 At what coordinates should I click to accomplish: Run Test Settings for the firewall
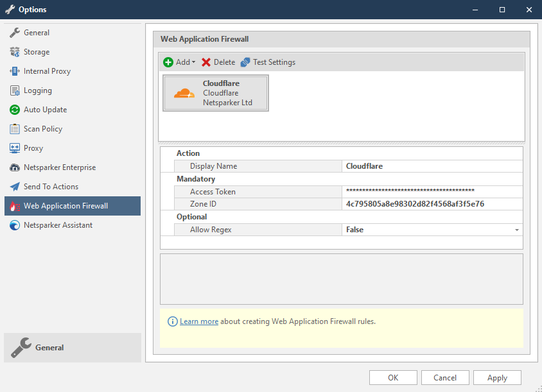pyautogui.click(x=268, y=62)
